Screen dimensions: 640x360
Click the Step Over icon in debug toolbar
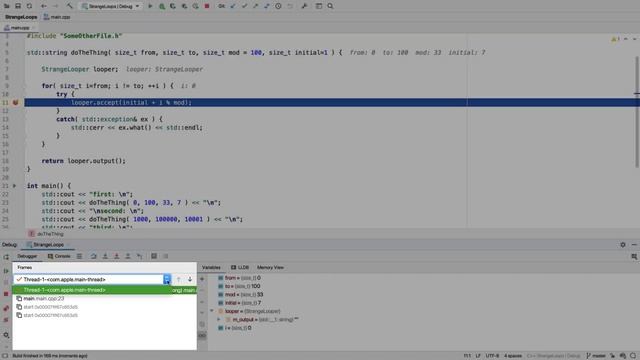[93, 256]
